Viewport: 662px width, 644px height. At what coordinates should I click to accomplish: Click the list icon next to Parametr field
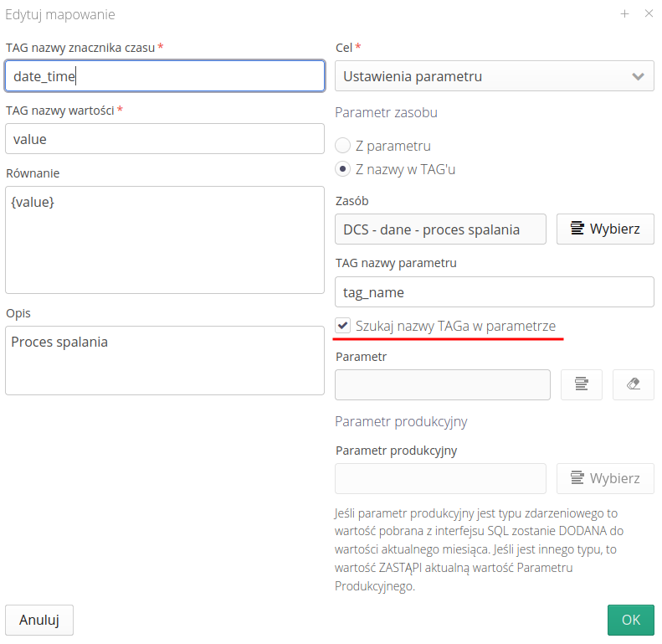[x=582, y=384]
